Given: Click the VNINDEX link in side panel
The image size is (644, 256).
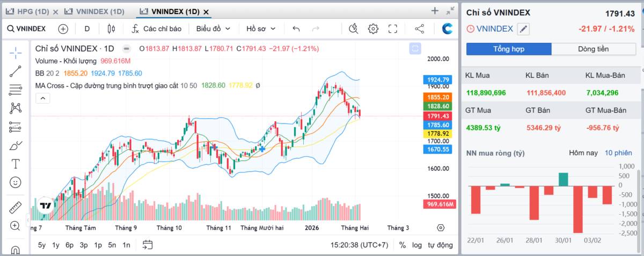Looking at the screenshot, I should point(494,29).
